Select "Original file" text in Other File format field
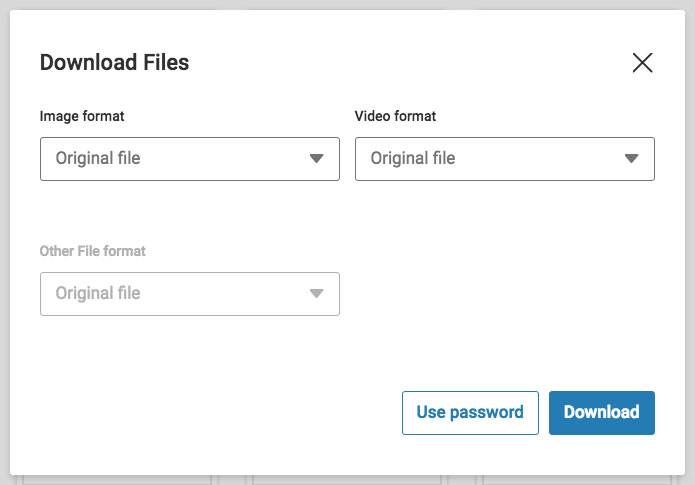695x485 pixels. click(98, 293)
